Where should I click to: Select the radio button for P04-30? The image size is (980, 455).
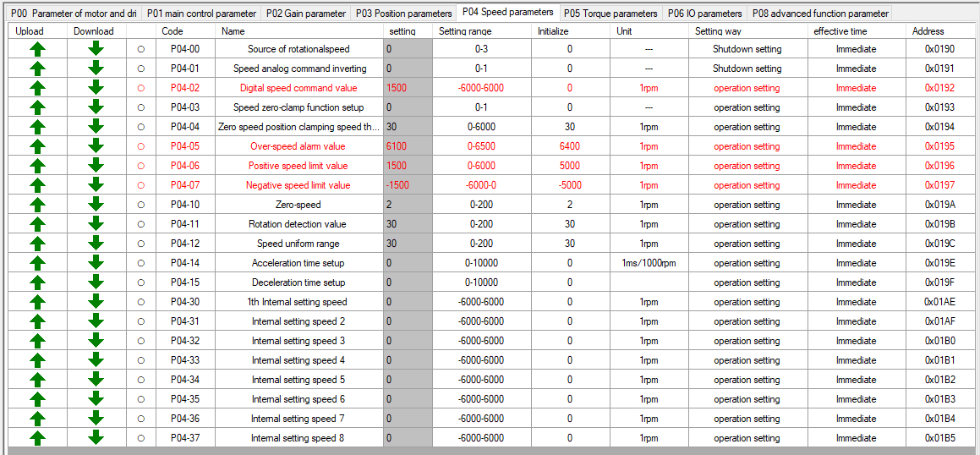click(140, 301)
